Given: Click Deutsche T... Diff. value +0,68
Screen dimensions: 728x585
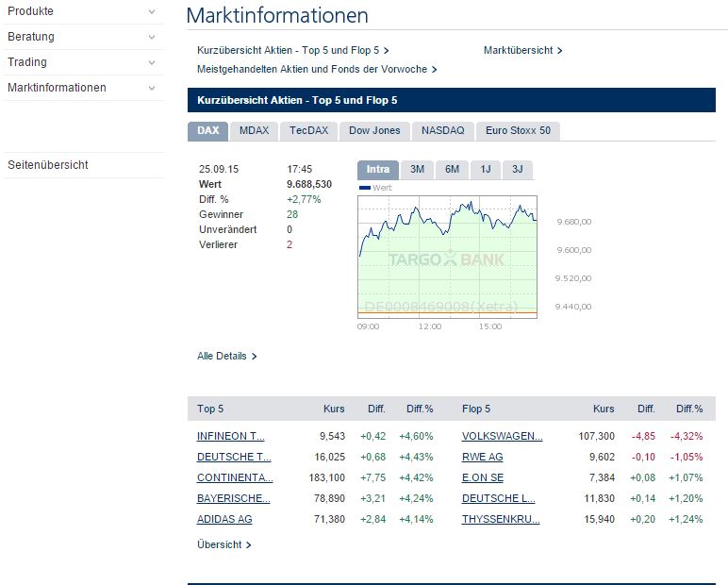Looking at the screenshot, I should 372,458.
